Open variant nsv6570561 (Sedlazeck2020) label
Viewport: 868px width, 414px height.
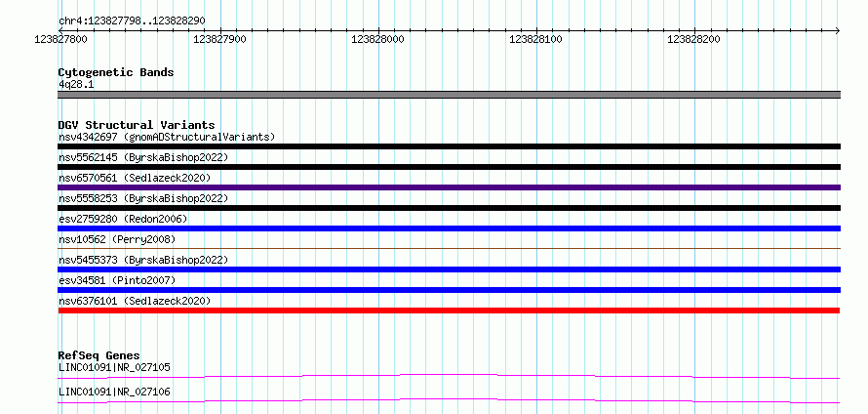tap(135, 178)
